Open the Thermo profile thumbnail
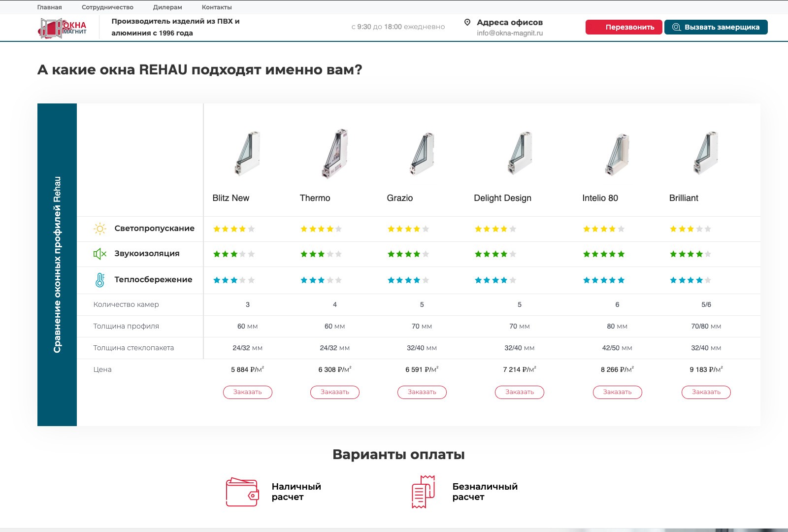This screenshot has height=532, width=788. pyautogui.click(x=335, y=154)
